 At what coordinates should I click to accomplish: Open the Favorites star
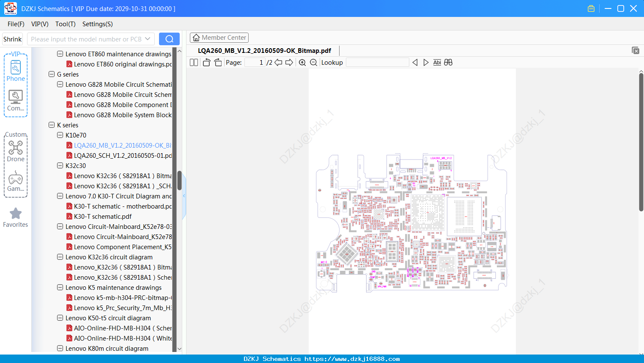coord(16,217)
